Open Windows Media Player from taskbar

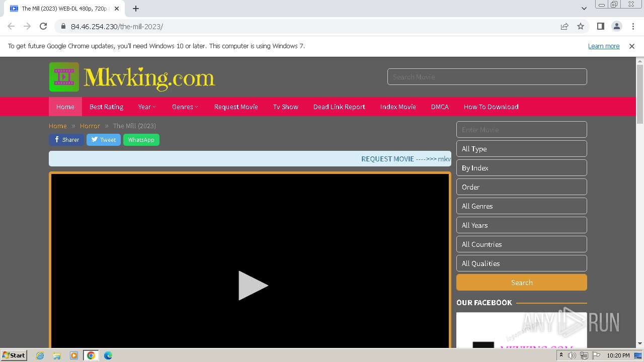click(74, 355)
